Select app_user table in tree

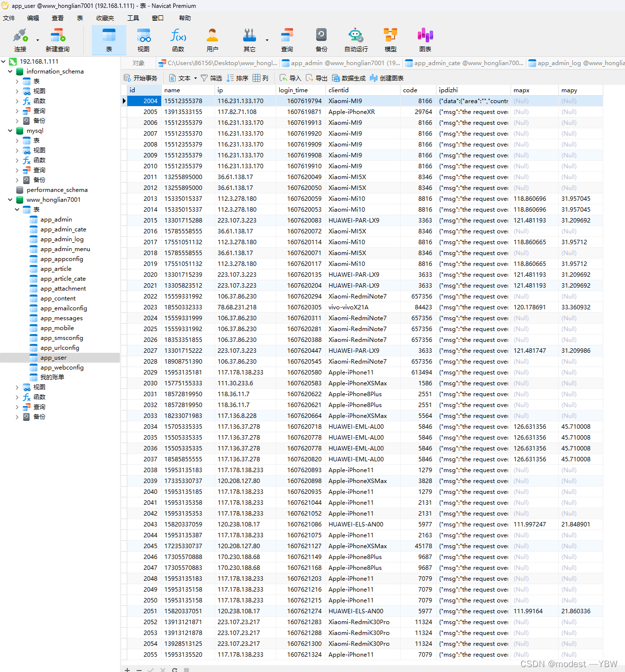53,358
